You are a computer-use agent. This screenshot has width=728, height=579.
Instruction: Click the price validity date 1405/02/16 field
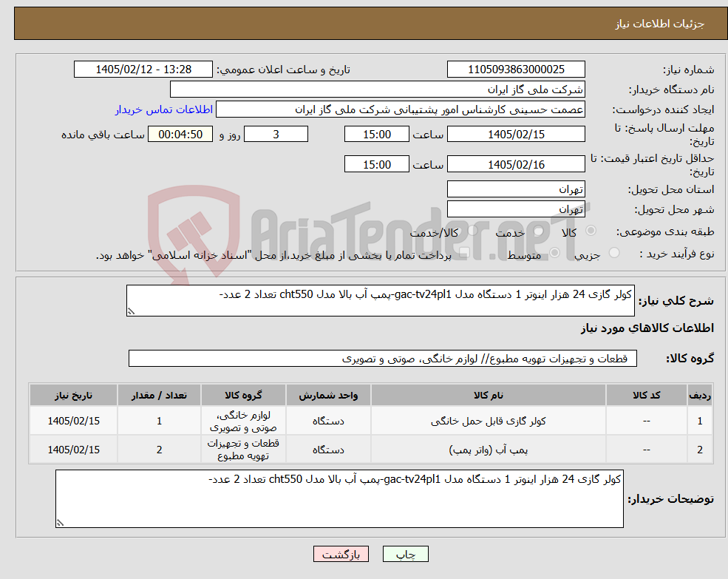pos(516,164)
